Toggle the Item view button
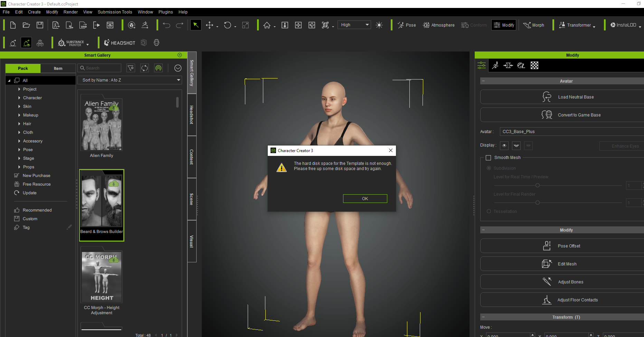This screenshot has width=644, height=337. pyautogui.click(x=58, y=68)
